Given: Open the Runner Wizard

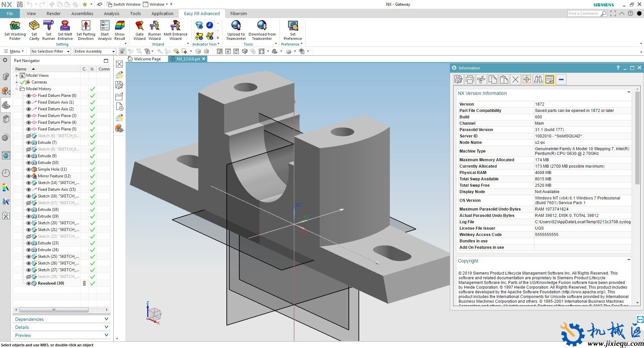Looking at the screenshot, I should [x=155, y=31].
